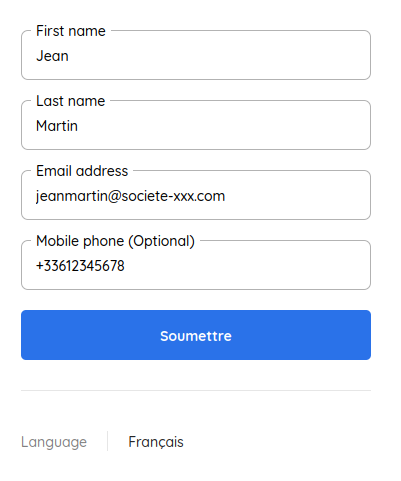Place cursor in the text 'Jean'
Image resolution: width=401 pixels, height=481 pixels.
click(52, 56)
